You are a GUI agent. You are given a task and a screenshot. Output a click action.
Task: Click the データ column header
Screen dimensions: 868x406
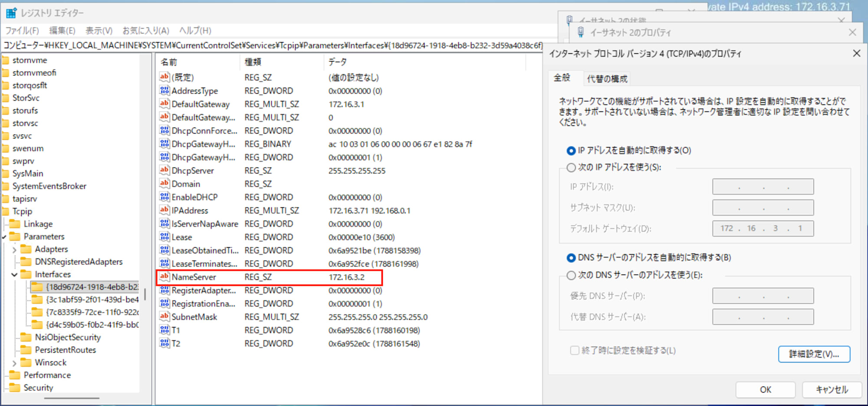pos(424,62)
